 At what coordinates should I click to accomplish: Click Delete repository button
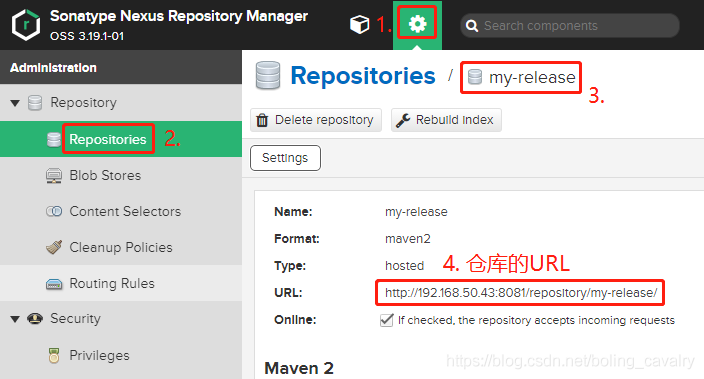click(316, 120)
